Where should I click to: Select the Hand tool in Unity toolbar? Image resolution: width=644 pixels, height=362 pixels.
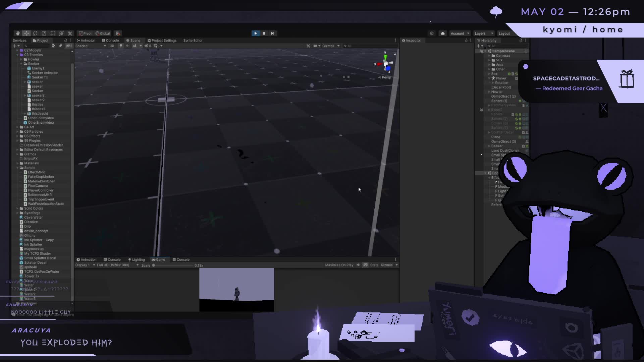click(17, 33)
